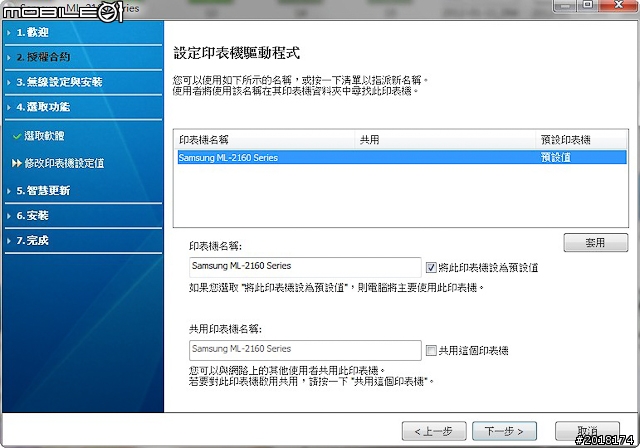
Task: Click the 共用印表機名稱 text field
Action: 305,350
